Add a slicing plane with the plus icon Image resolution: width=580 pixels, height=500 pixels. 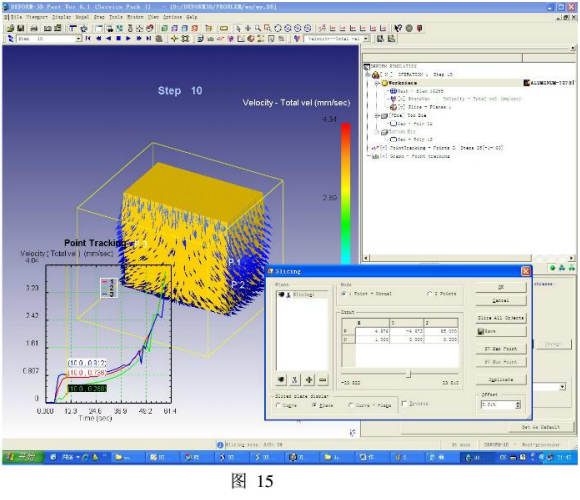[309, 379]
